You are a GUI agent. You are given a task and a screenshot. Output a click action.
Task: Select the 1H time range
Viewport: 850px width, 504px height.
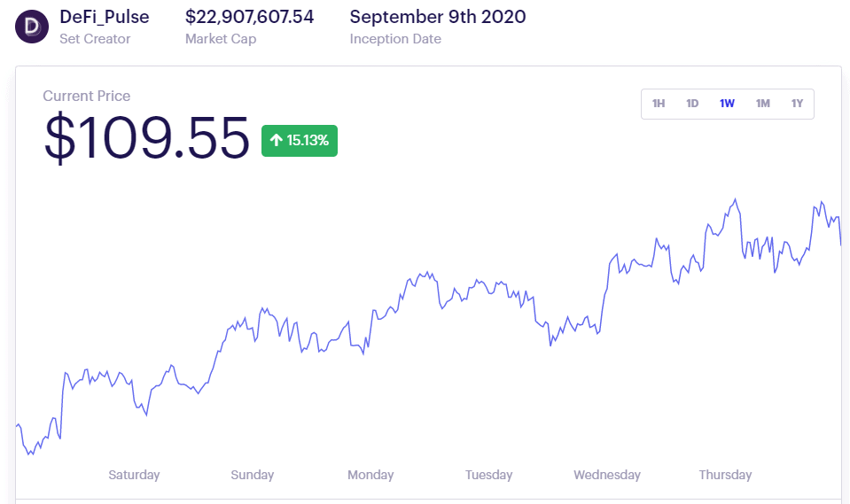point(658,104)
